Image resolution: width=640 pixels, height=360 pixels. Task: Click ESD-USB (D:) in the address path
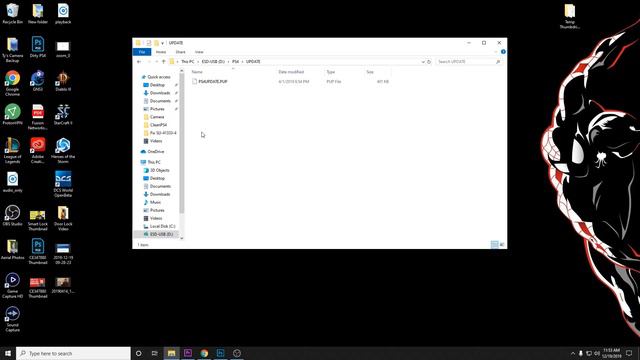213,62
